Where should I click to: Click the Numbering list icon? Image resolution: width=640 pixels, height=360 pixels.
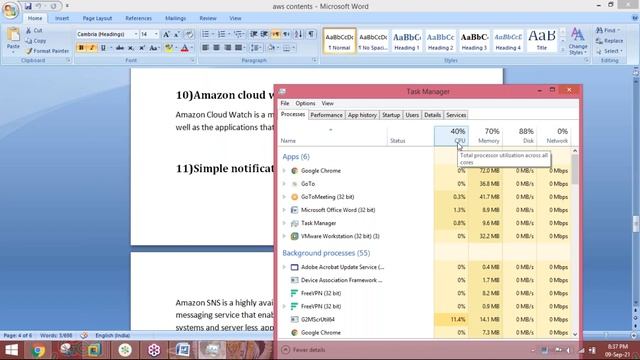(x=221, y=34)
